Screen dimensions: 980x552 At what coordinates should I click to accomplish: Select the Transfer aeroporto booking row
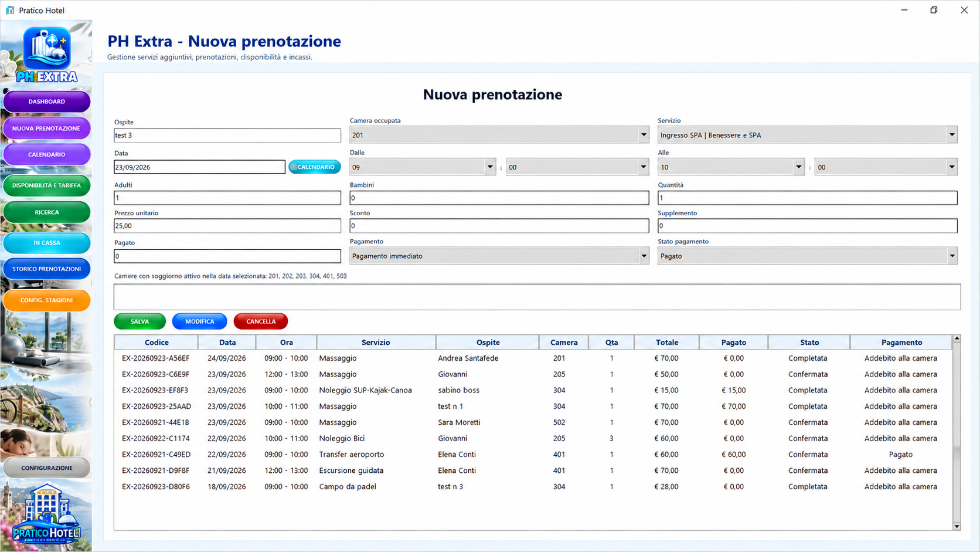pyautogui.click(x=533, y=455)
